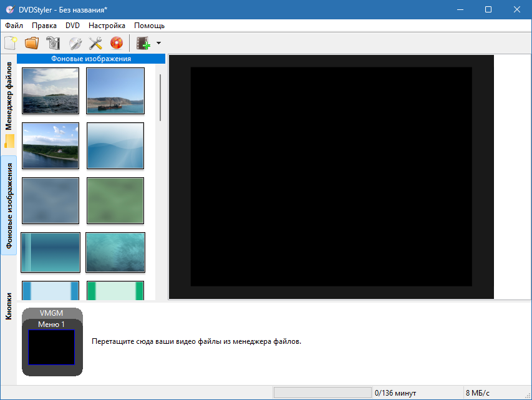Switch to the Кнопки side tab
The image size is (532, 400).
[x=9, y=306]
